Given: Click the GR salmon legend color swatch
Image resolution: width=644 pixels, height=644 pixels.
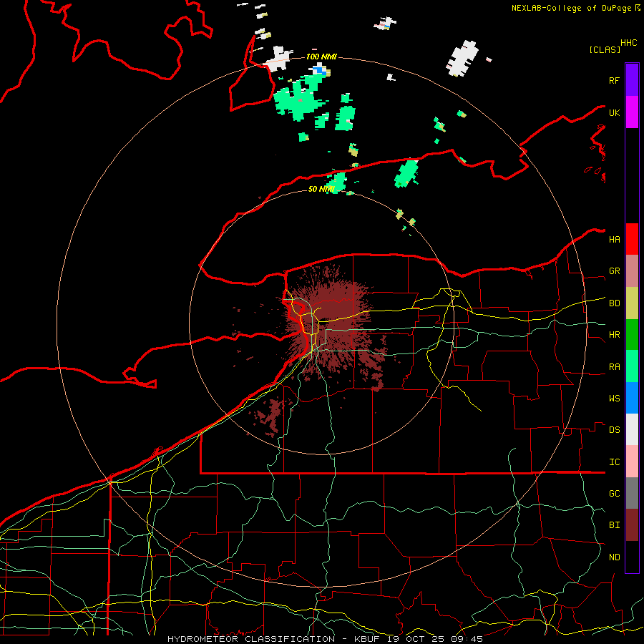Looking at the screenshot, I should coord(632,271).
